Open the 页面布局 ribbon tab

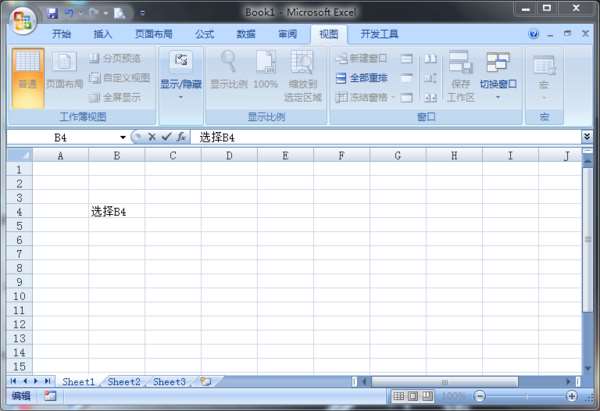coord(154,34)
